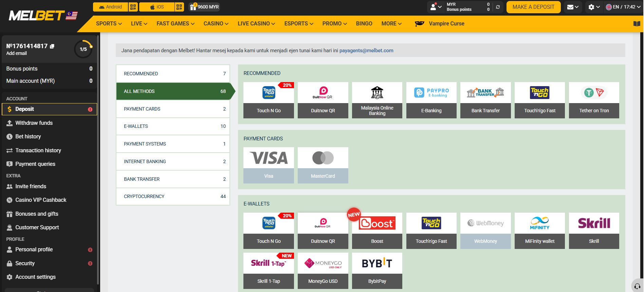Viewport: 644px width, 292px height.
Task: Expand the ESPORTS menu
Action: point(299,24)
